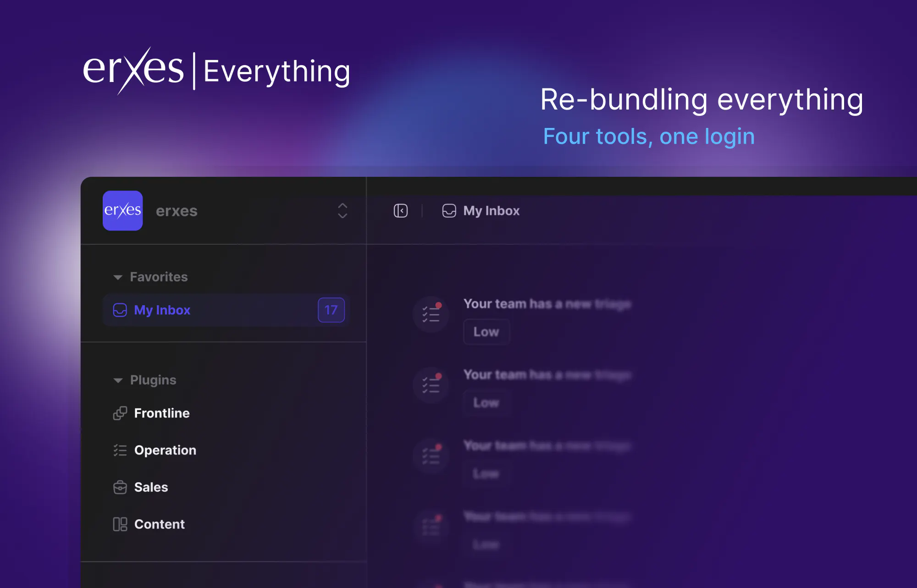Click the Sales briefcase icon
Screen dimensions: 917x588
coord(120,487)
